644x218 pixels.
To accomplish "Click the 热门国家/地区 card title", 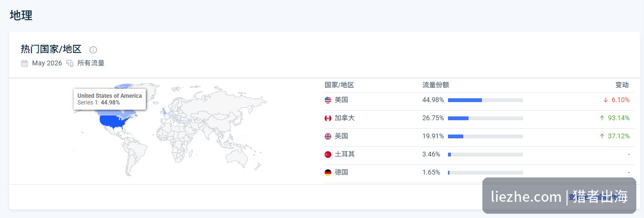I will click(x=51, y=49).
